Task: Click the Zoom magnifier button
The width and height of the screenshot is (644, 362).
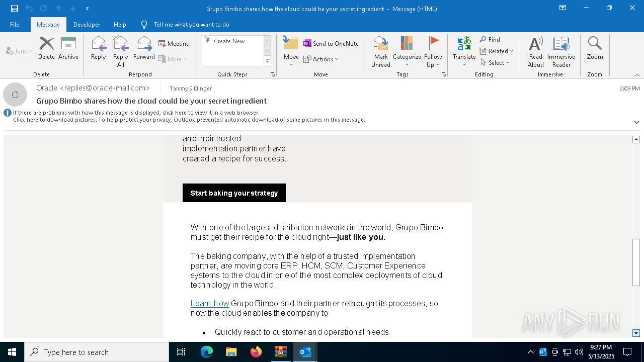Action: (595, 49)
